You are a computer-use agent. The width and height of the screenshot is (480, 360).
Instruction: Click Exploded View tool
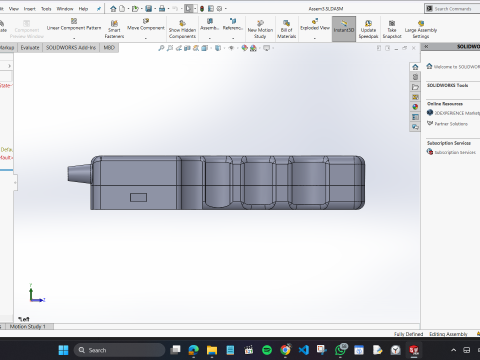[315, 25]
